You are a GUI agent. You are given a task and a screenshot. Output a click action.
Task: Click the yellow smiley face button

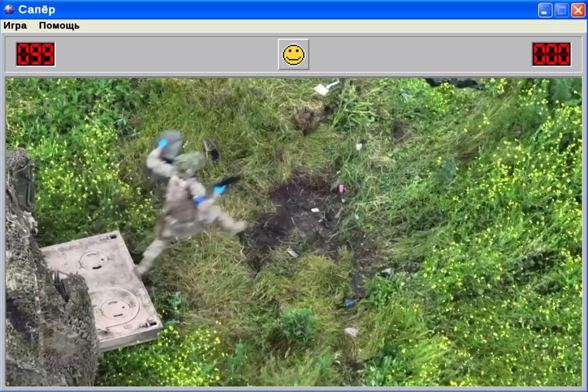click(x=294, y=54)
